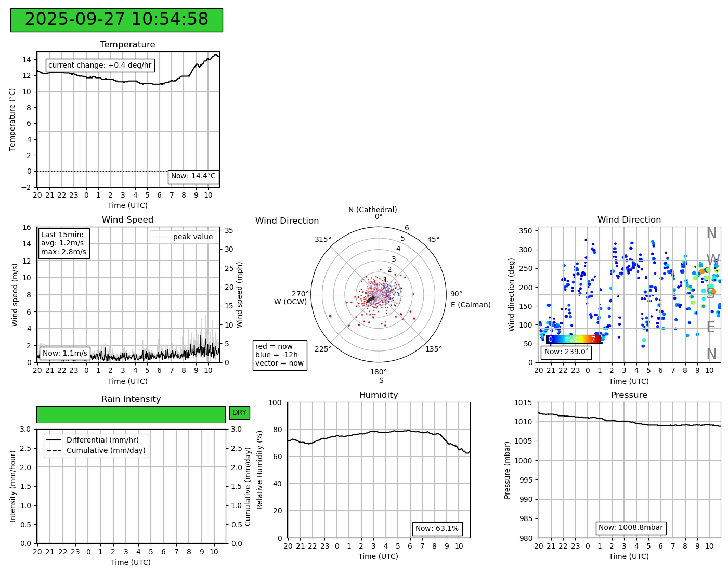Click the green timestamp banner at top
Image resolution: width=728 pixels, height=572 pixels.
(116, 20)
